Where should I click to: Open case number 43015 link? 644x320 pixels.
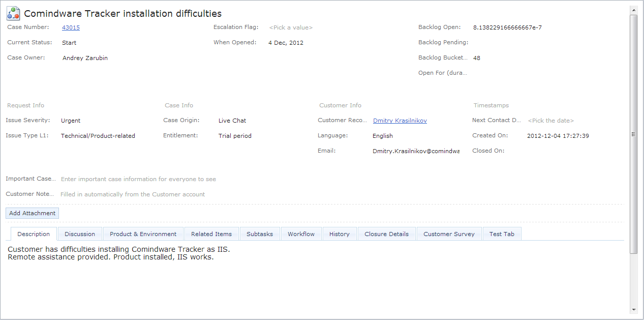click(x=71, y=27)
